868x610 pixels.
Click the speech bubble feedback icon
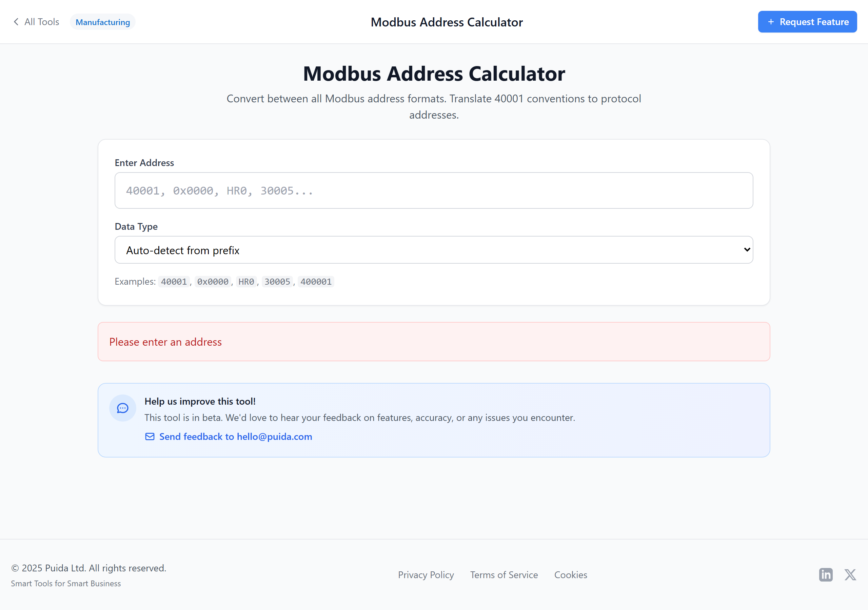pos(122,408)
